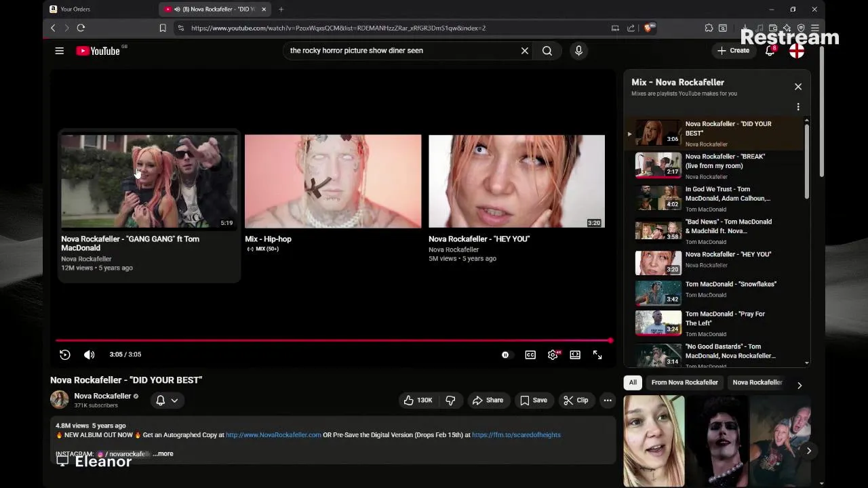This screenshot has height=488, width=868.
Task: Like the video with 130K thumbs up
Action: 418,401
